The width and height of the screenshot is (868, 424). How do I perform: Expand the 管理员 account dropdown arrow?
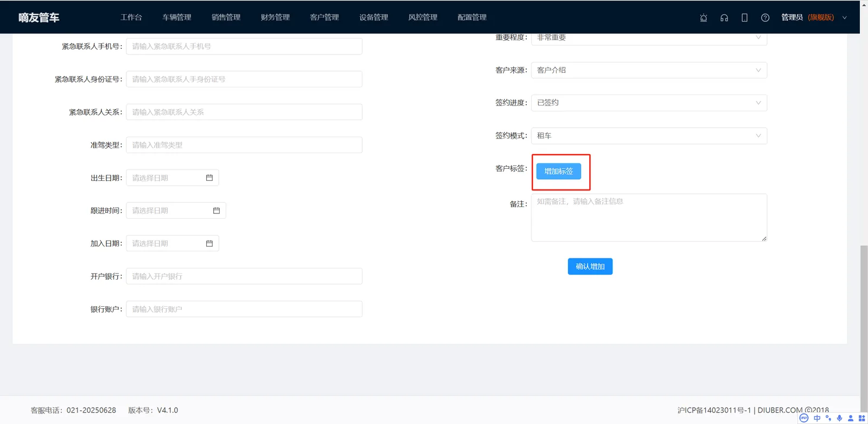pos(845,17)
